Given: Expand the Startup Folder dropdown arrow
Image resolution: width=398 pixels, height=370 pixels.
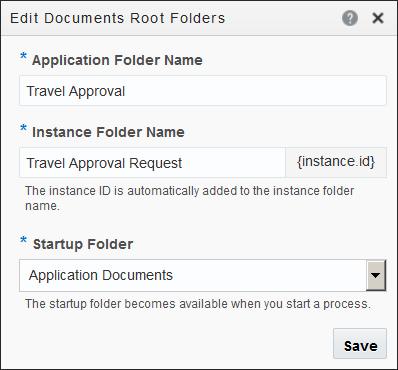Looking at the screenshot, I should [x=376, y=275].
